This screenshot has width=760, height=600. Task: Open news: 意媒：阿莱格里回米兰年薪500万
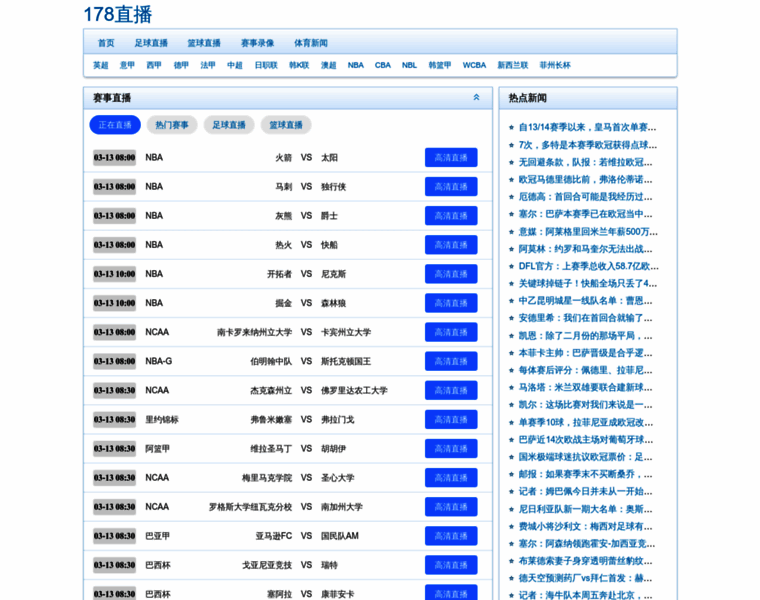pyautogui.click(x=588, y=232)
